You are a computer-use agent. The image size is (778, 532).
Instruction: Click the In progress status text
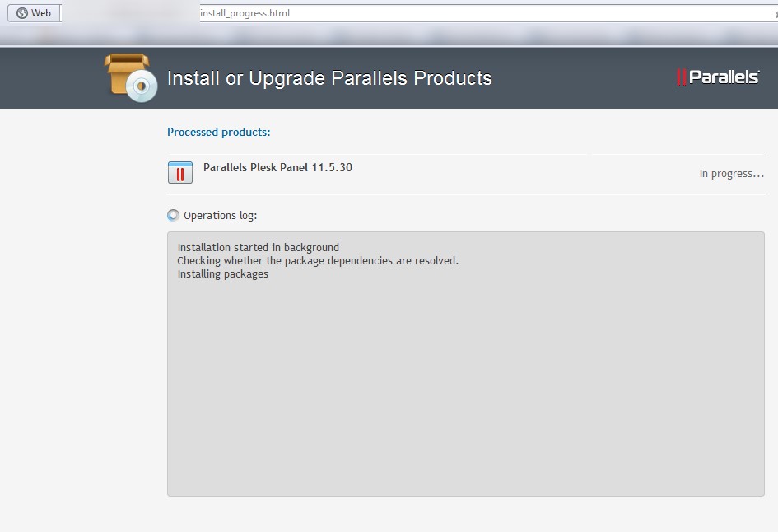coord(731,174)
